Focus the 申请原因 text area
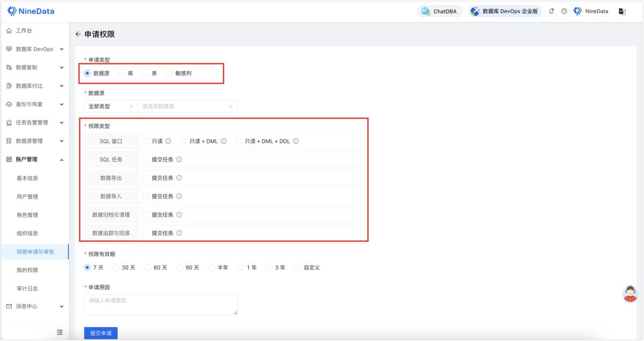This screenshot has width=644, height=341. point(161,304)
